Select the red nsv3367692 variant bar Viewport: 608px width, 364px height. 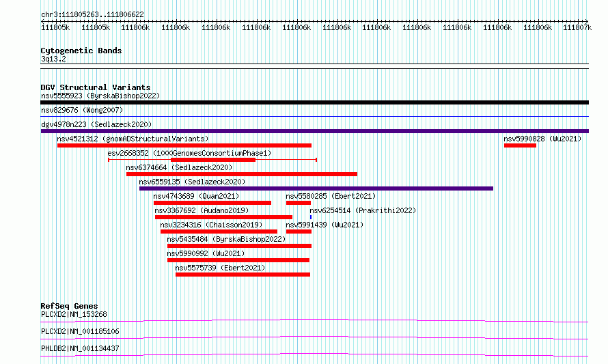(x=223, y=217)
